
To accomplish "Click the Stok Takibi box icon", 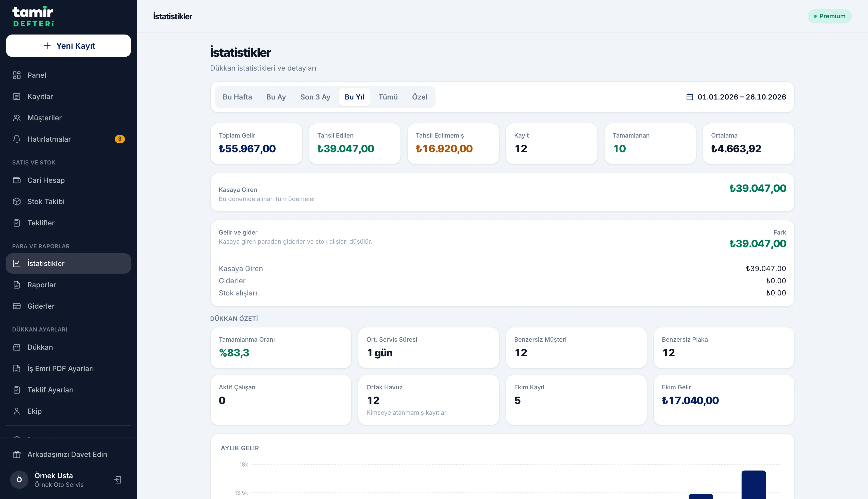I will 16,202.
